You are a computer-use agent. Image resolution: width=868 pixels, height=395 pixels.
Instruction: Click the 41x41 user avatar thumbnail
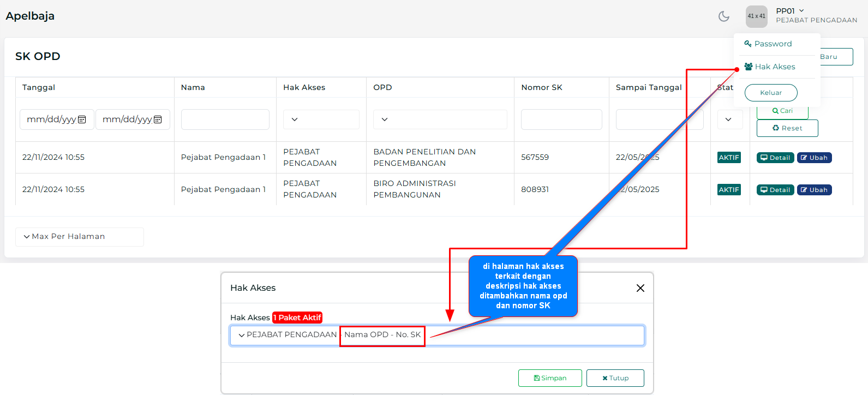[756, 16]
